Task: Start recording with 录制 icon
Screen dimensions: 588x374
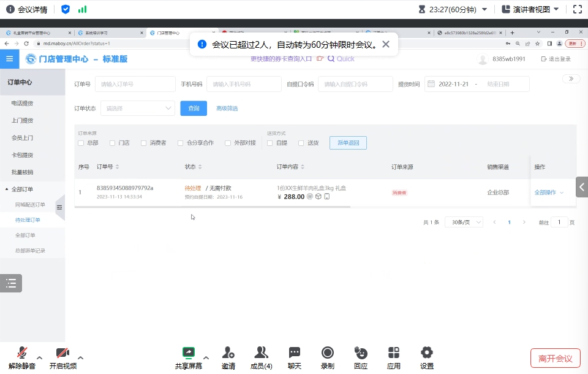Action: tap(328, 353)
